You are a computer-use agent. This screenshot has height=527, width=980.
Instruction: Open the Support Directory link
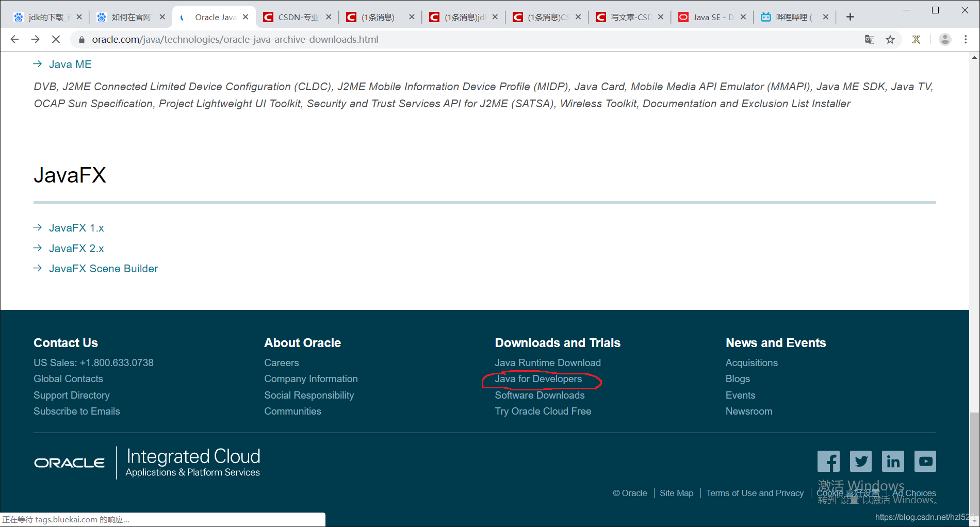[x=72, y=396]
